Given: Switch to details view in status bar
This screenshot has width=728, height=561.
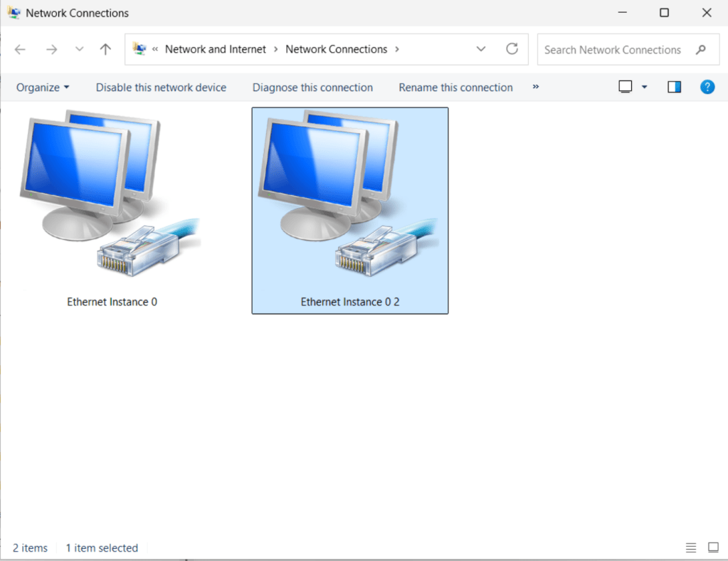Looking at the screenshot, I should (x=691, y=547).
